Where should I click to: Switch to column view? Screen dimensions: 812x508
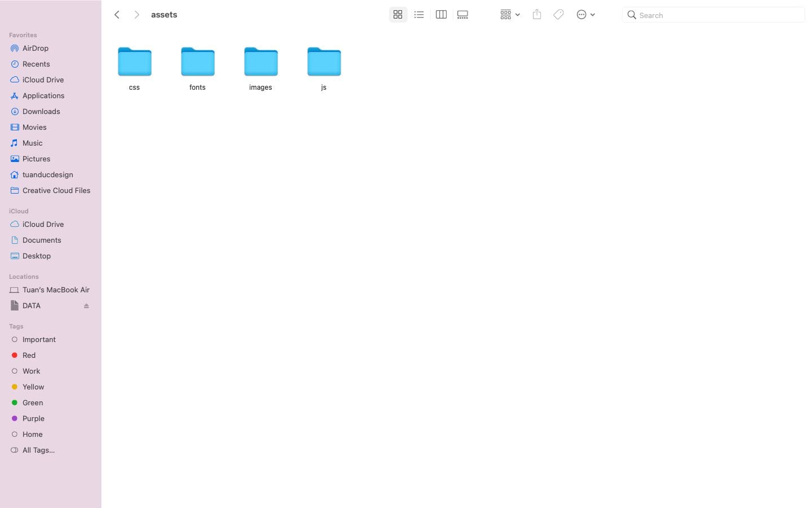click(x=441, y=15)
